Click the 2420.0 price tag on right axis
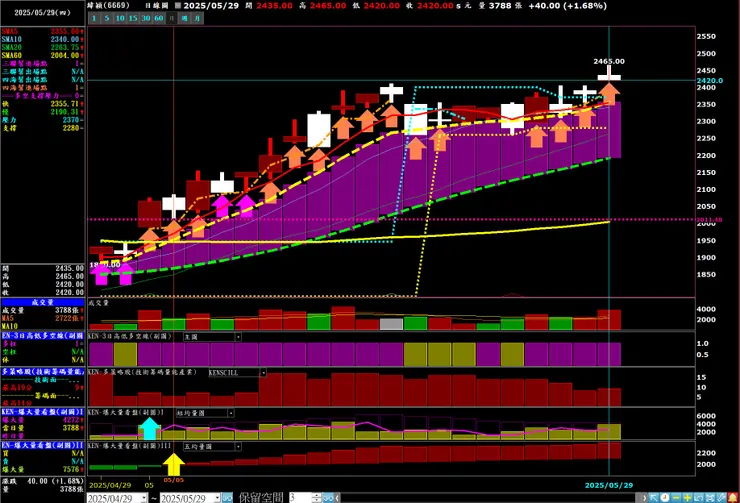 (x=710, y=81)
